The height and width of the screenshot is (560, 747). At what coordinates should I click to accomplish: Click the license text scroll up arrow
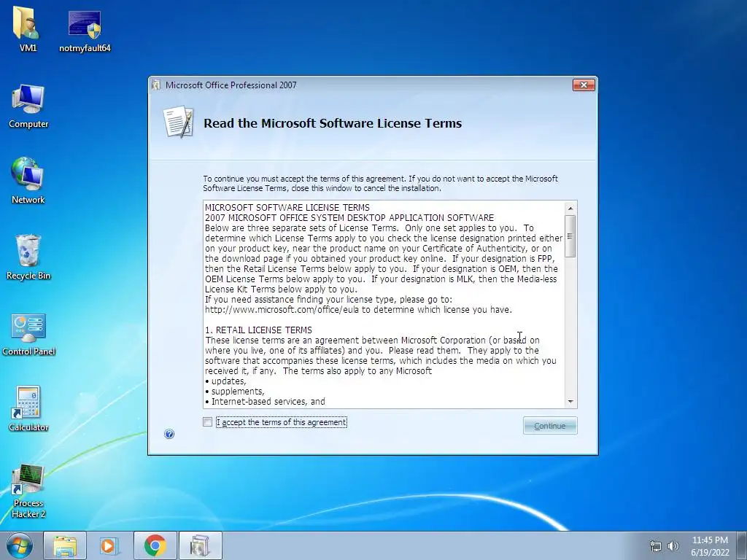[570, 208]
